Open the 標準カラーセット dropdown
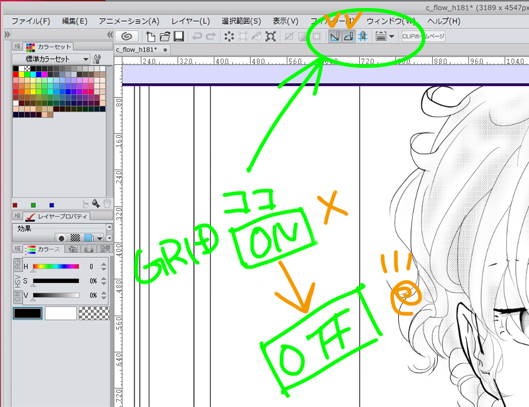This screenshot has height=407, width=529. click(x=51, y=59)
